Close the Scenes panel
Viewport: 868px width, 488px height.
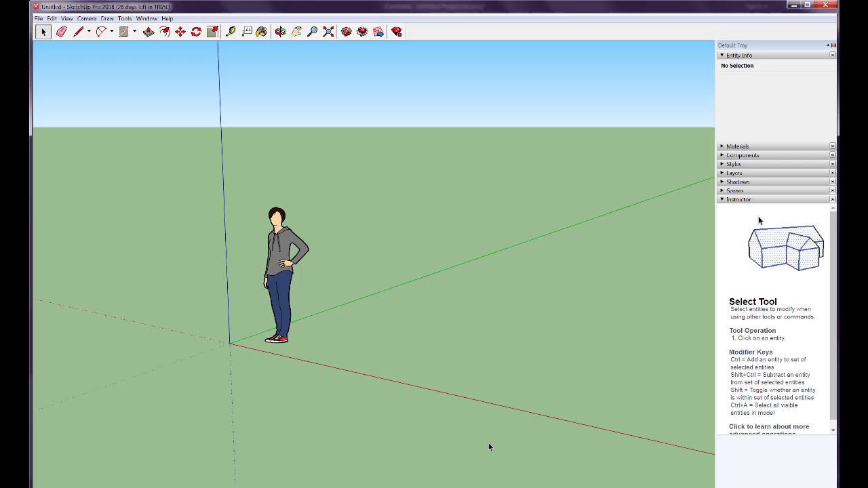(x=833, y=190)
